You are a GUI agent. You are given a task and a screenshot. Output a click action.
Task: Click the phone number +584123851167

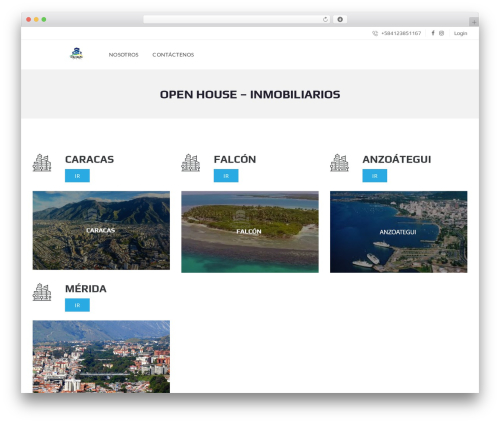[x=401, y=33]
